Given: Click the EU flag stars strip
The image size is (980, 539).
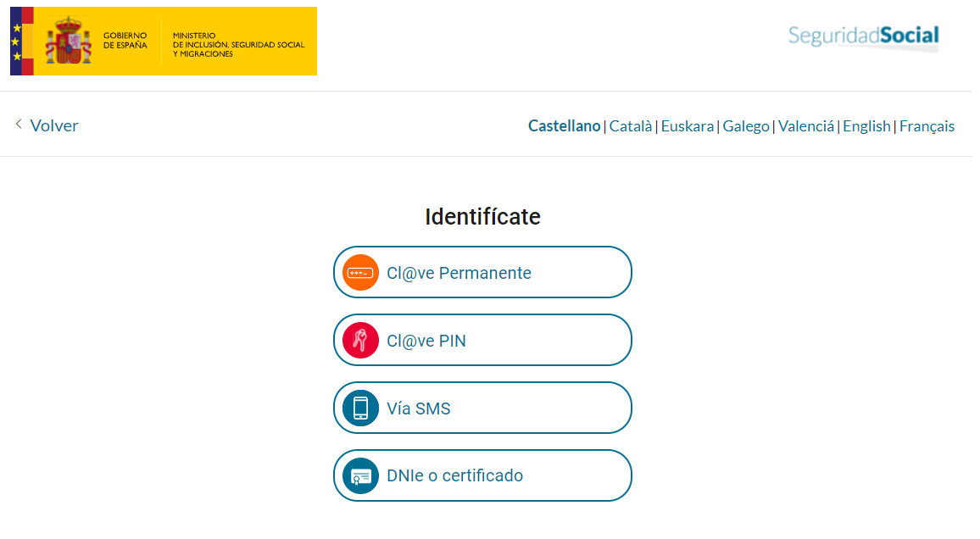Looking at the screenshot, I should pos(16,42).
